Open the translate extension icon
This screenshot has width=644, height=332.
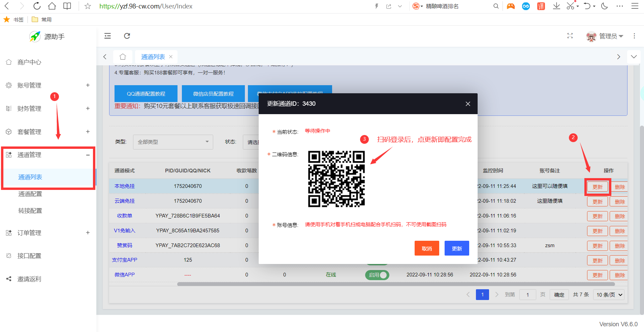(x=541, y=6)
